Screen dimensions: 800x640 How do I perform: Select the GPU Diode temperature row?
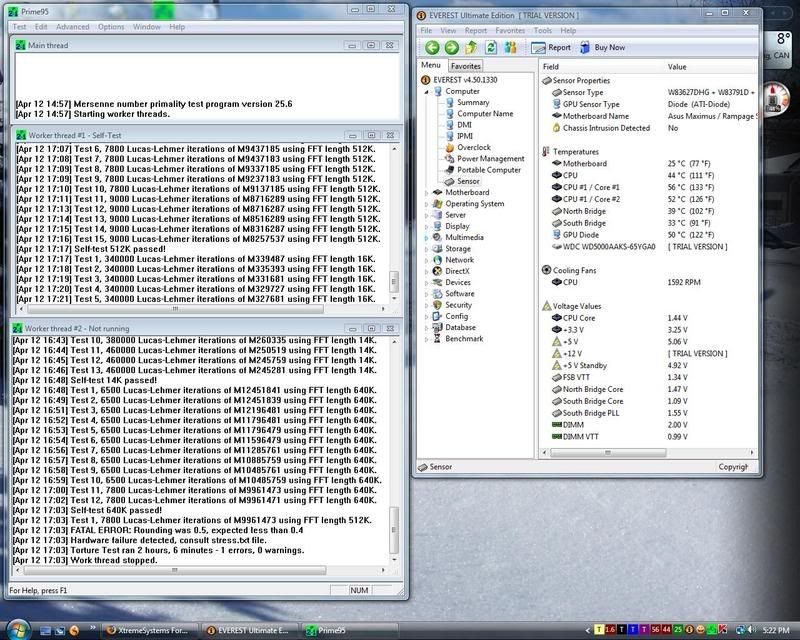click(x=648, y=235)
